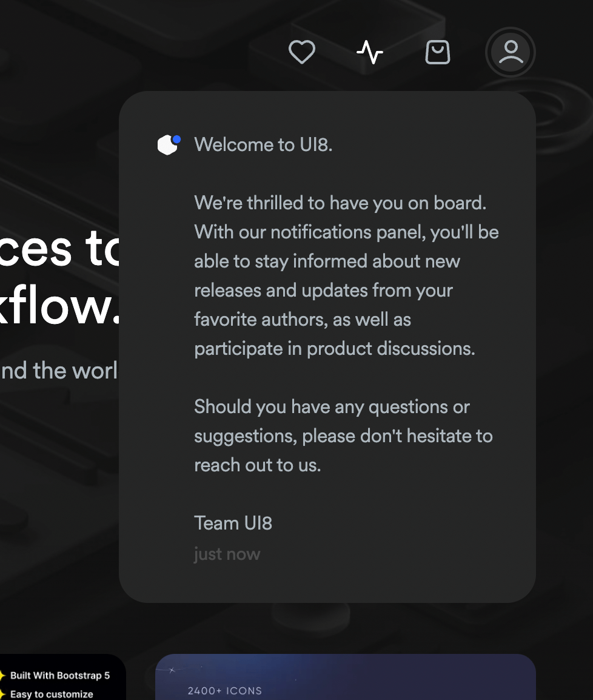Click the "Easy to customize" label
The image size is (593, 700).
tap(52, 694)
